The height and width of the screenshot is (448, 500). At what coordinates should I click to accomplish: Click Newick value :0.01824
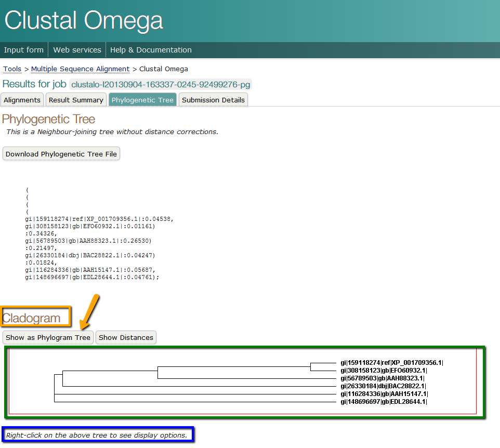click(41, 263)
